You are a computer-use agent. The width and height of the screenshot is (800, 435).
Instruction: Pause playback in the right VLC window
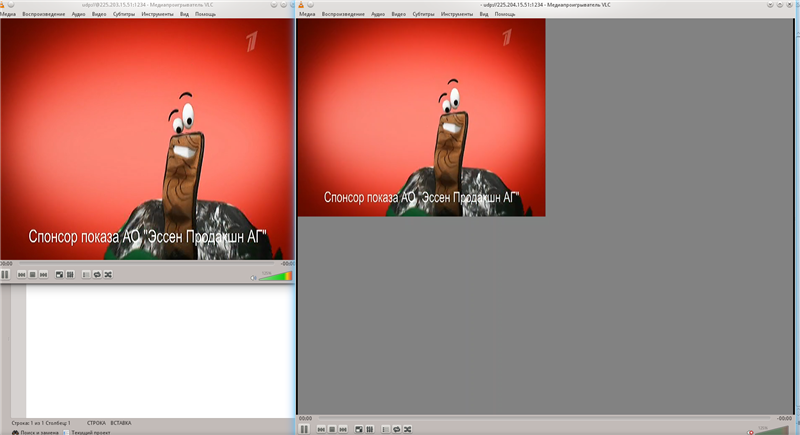[304, 429]
